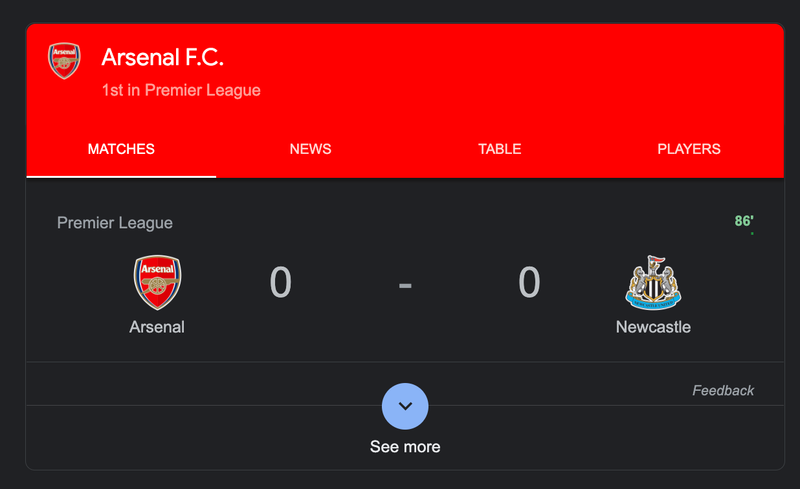Click the dash between the two scores

(x=405, y=284)
